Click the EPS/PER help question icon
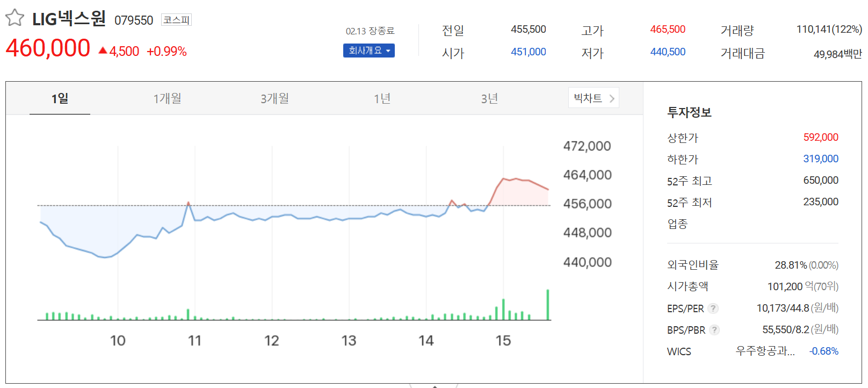Screen dimensions: 868x388 click(713, 308)
